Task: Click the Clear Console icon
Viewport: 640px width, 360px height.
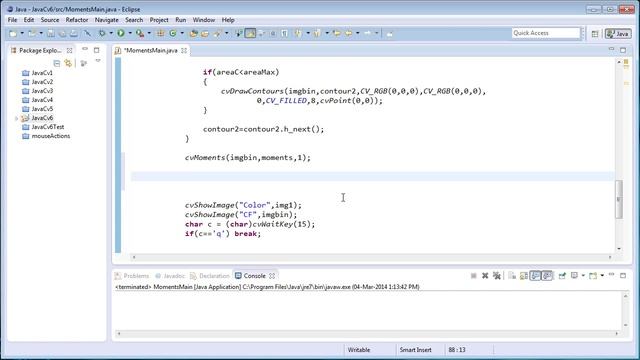Action: [x=512, y=276]
